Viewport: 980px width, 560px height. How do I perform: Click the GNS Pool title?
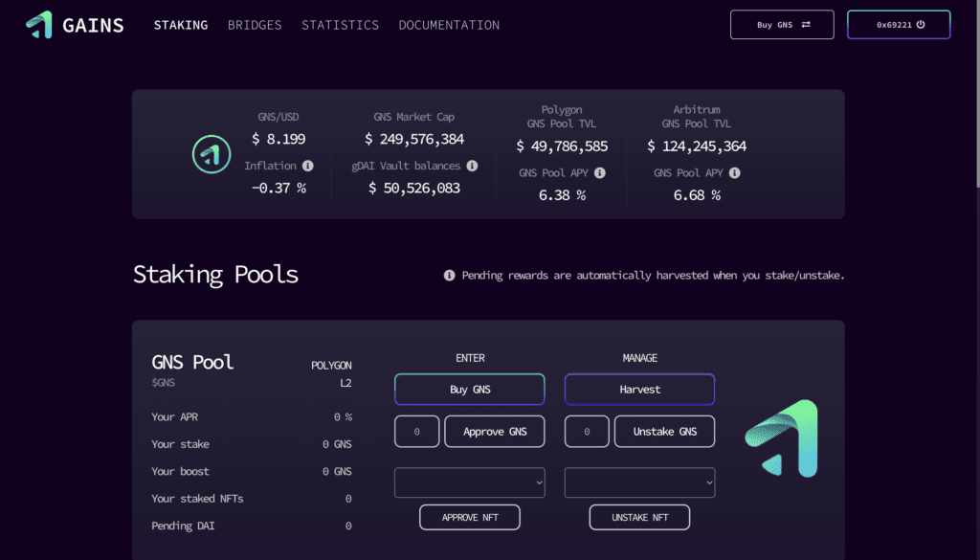[x=192, y=362]
